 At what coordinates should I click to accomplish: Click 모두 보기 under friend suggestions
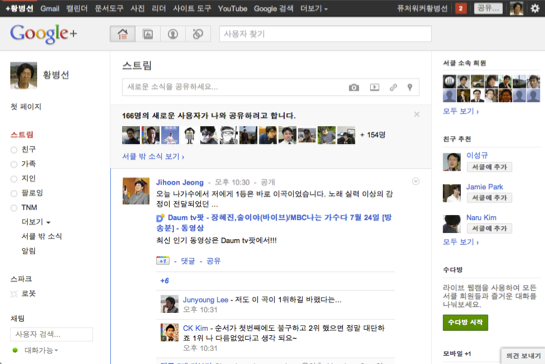(x=461, y=242)
